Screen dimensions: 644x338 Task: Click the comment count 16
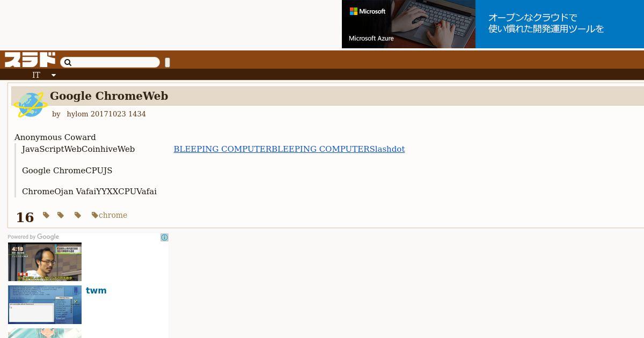(25, 217)
